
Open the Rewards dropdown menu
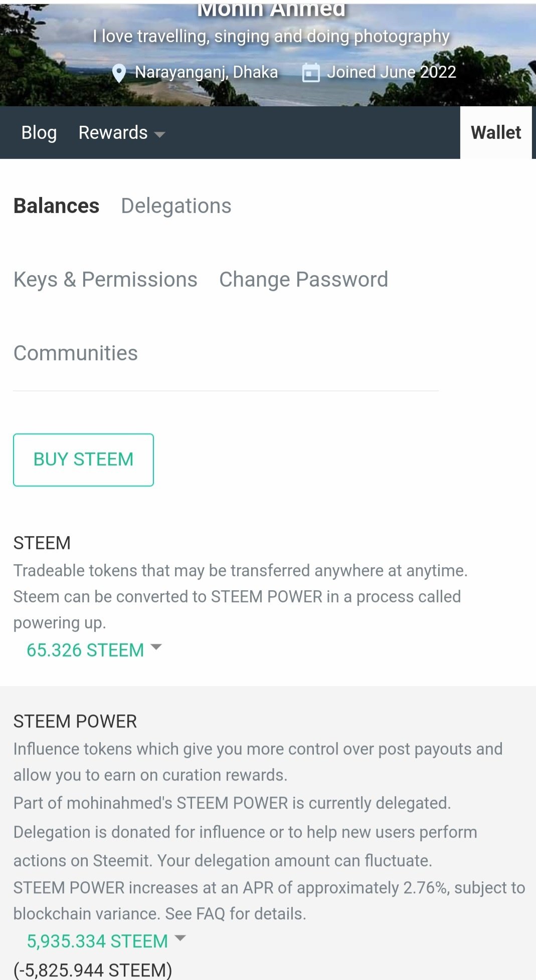121,133
